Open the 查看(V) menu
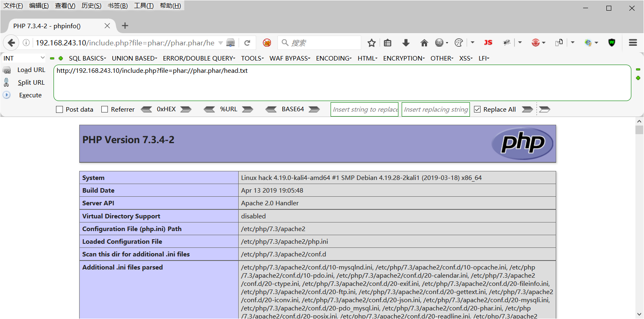This screenshot has height=319, width=644. (65, 5)
